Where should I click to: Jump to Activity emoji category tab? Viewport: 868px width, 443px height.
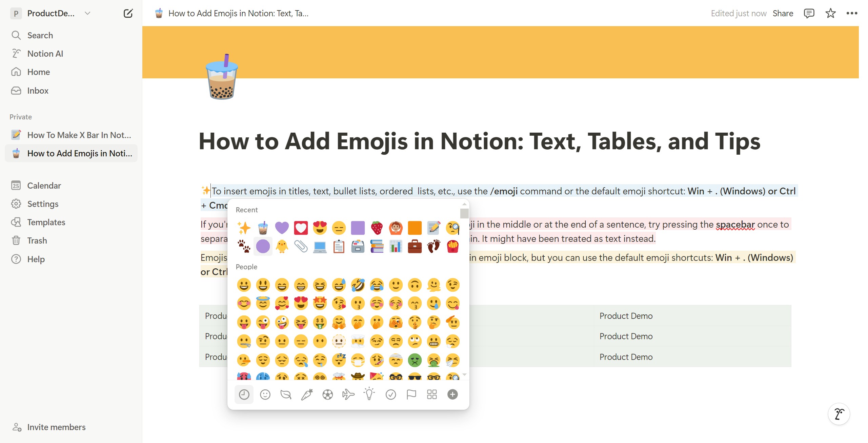327,394
